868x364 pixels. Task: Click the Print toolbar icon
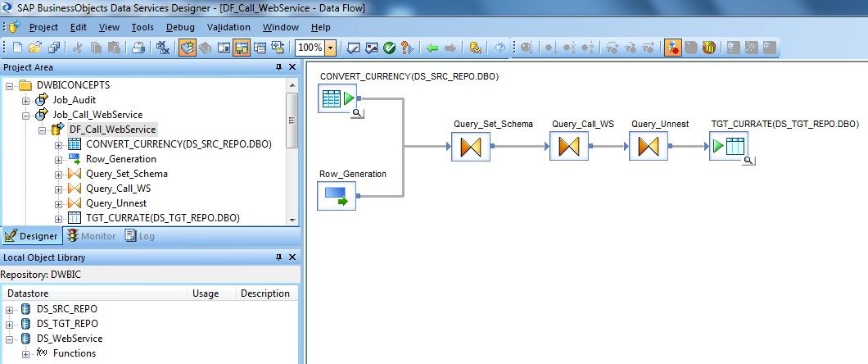138,48
